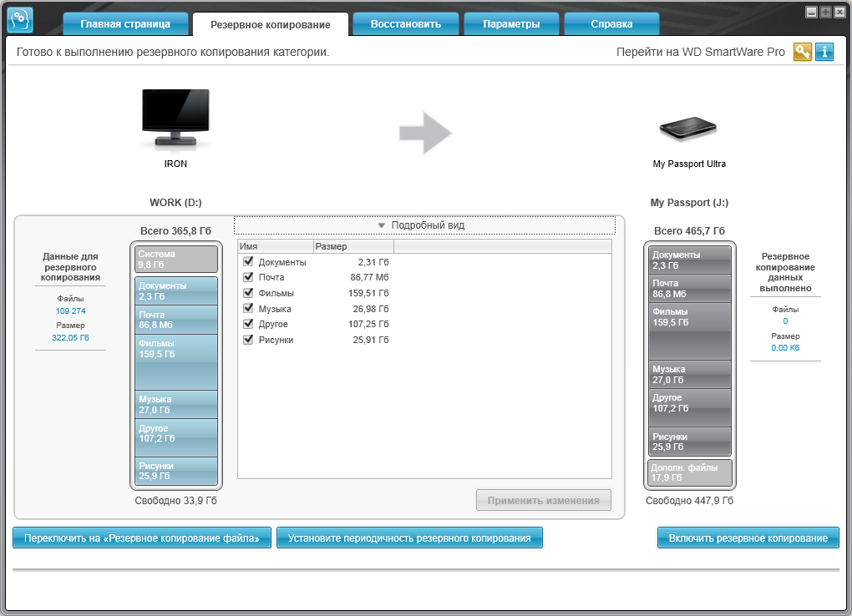Select the blue Рисунки 25,9 Гб segment

[x=176, y=471]
